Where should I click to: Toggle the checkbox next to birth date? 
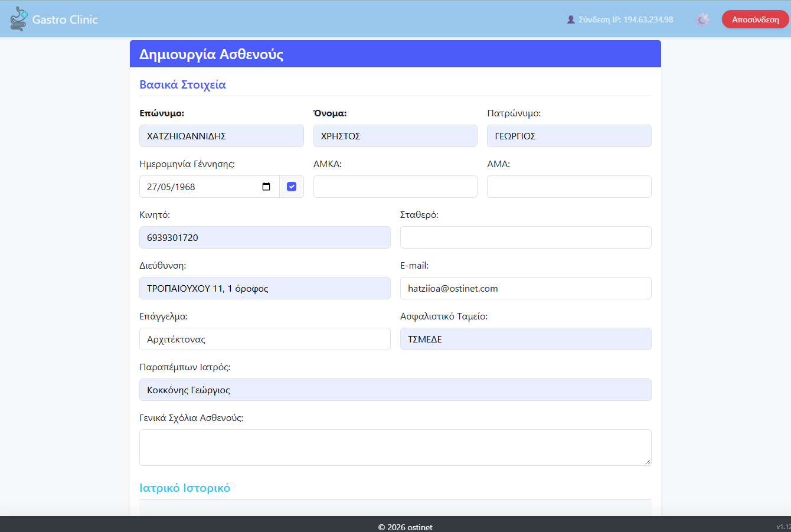pos(292,187)
